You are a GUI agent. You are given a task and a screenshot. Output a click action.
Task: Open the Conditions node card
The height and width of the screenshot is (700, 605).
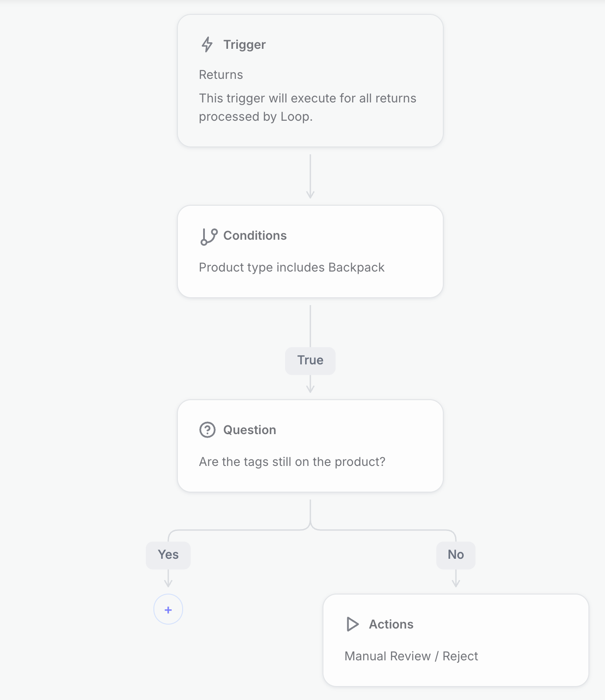tap(310, 251)
